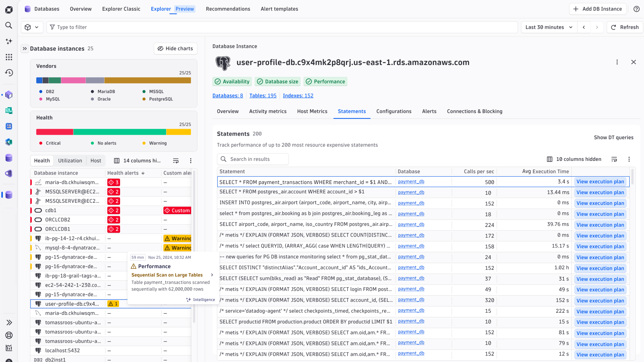644x362 pixels.
Task: Click the Availability status chip
Action: (x=232, y=81)
